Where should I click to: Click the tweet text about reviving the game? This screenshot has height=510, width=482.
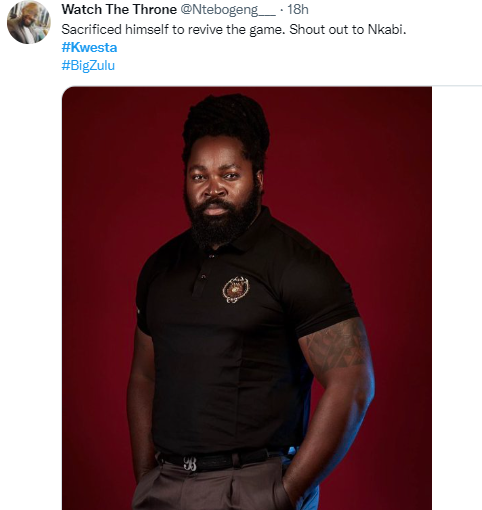234,30
